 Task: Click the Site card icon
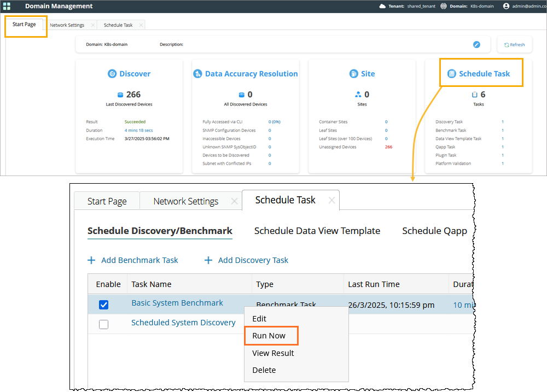point(353,74)
